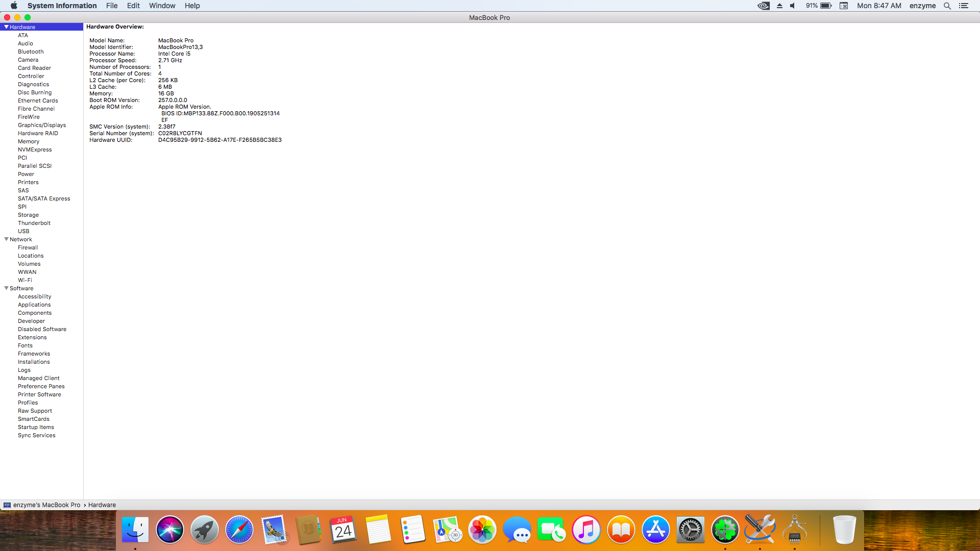The width and height of the screenshot is (980, 551).
Task: Open the Photos app in dock
Action: point(482,530)
